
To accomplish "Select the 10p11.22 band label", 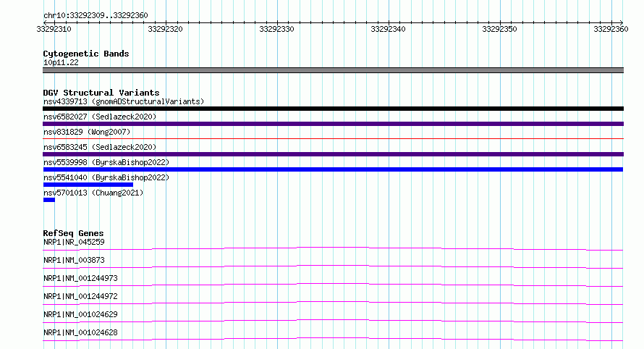I will pos(61,62).
